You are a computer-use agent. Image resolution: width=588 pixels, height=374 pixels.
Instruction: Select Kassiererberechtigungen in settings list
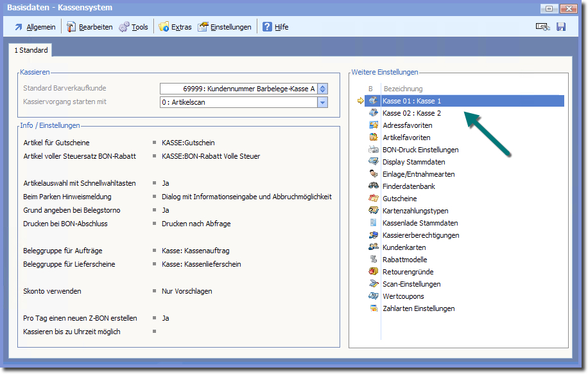pyautogui.click(x=420, y=235)
